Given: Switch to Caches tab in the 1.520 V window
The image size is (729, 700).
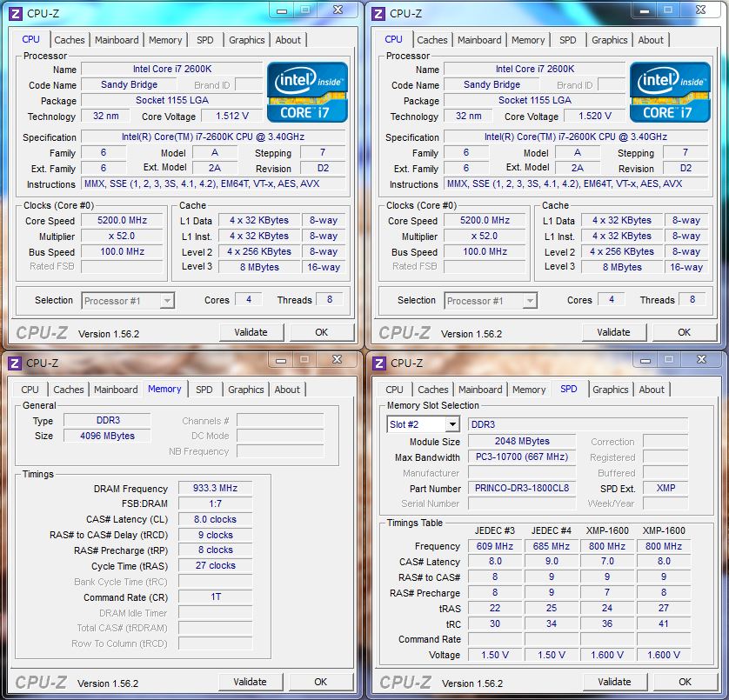Looking at the screenshot, I should (x=431, y=40).
